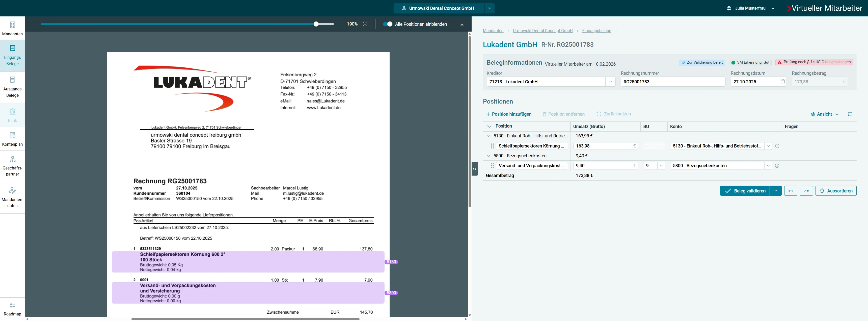Click the Beleg validieren button
Image resolution: width=868 pixels, height=321 pixels.
(745, 190)
